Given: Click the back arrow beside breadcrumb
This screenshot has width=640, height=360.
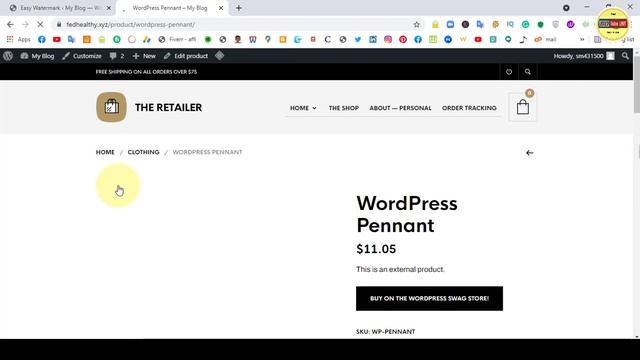Looking at the screenshot, I should coord(529,153).
